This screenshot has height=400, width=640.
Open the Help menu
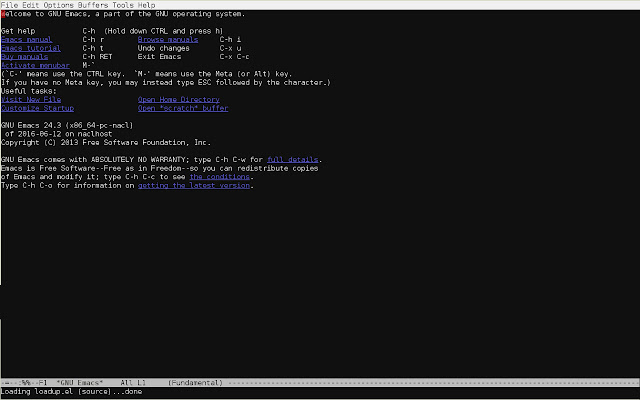point(147,5)
